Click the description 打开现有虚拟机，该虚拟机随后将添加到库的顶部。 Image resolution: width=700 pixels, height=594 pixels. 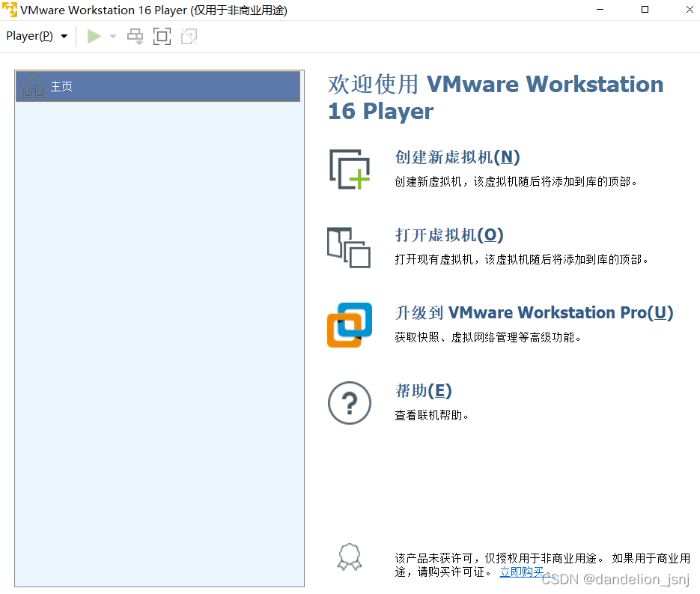(521, 259)
